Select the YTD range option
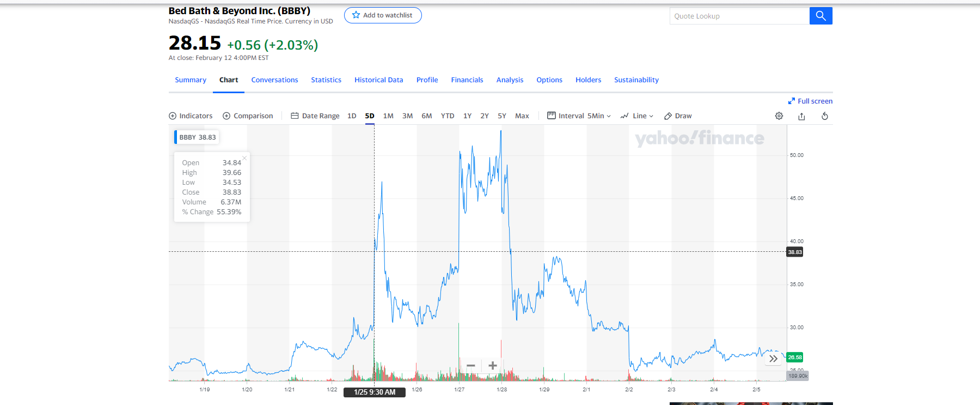The height and width of the screenshot is (405, 980). (x=448, y=116)
